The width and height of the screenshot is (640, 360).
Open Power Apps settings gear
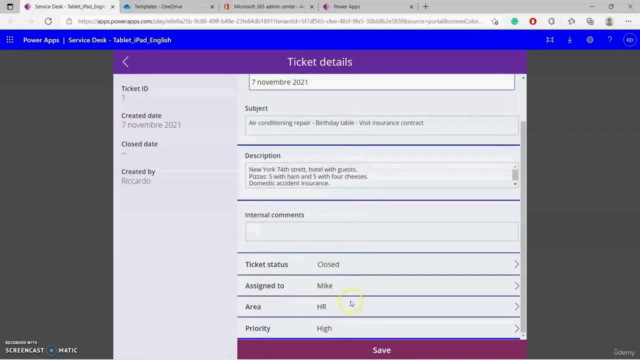tap(590, 40)
